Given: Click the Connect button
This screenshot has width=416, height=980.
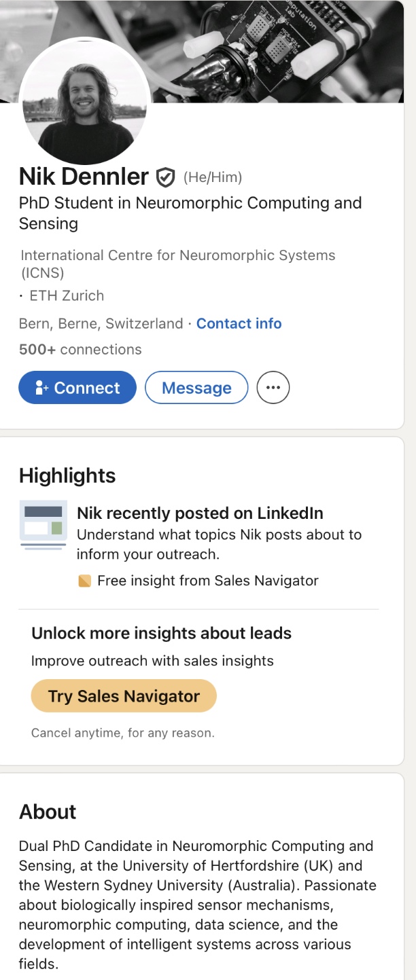Looking at the screenshot, I should [77, 388].
